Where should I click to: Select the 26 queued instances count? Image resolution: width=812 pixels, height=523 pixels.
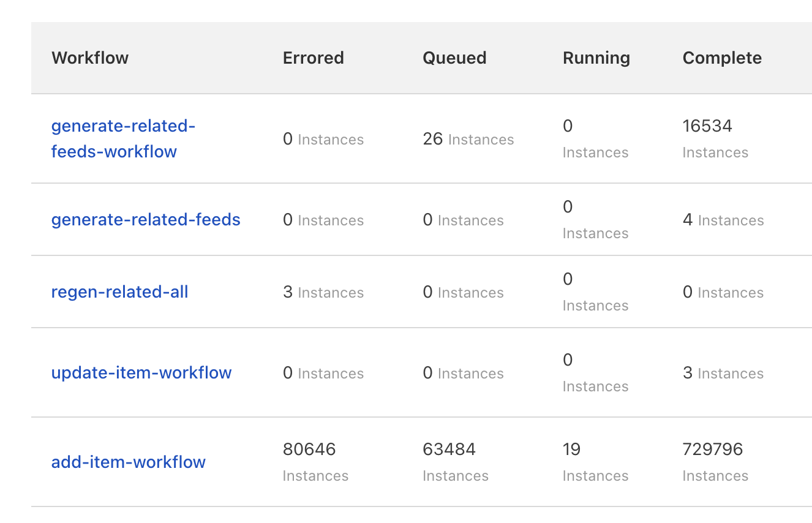point(433,139)
